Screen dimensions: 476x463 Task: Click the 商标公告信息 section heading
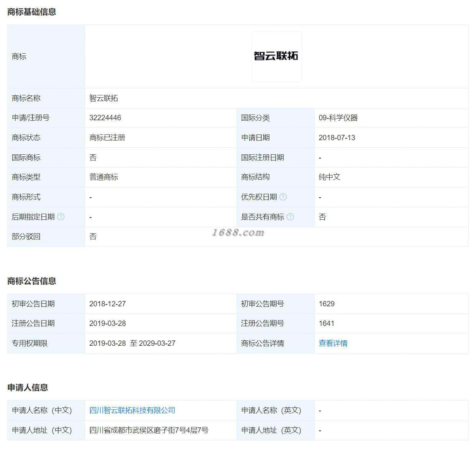click(32, 281)
